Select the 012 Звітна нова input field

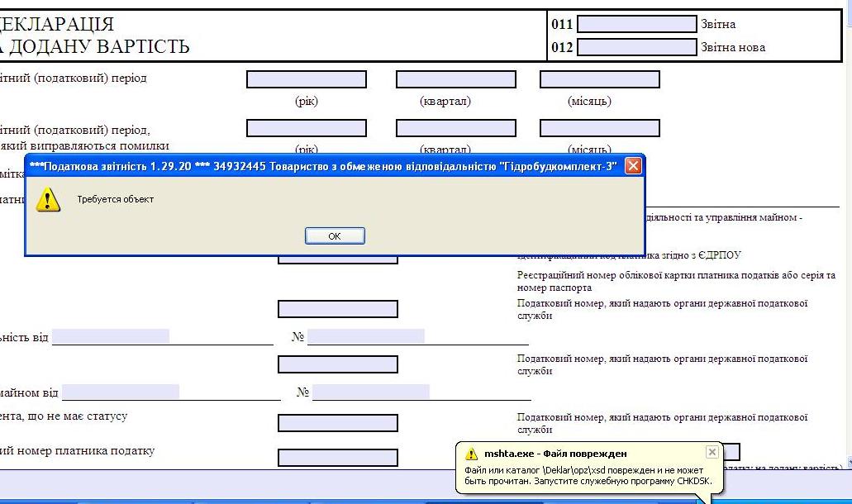click(636, 47)
